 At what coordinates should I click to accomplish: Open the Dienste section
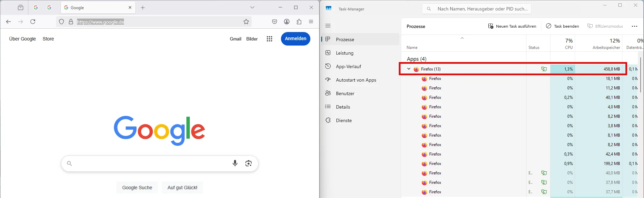pos(360,120)
